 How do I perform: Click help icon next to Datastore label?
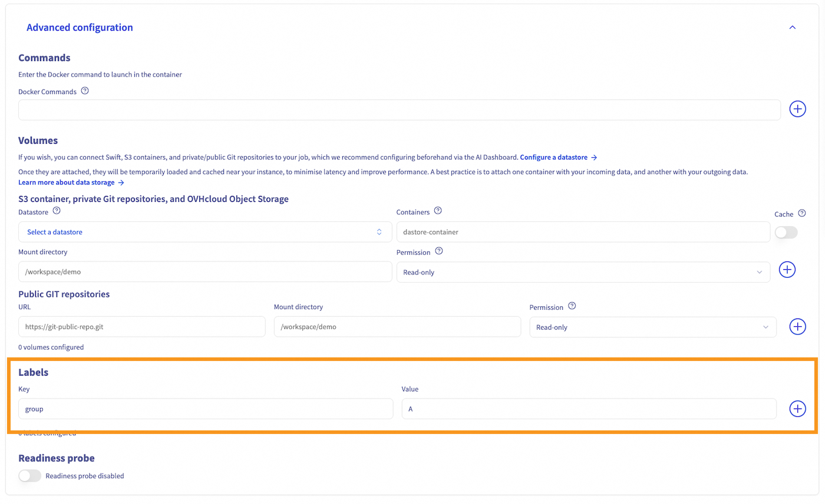tap(57, 210)
